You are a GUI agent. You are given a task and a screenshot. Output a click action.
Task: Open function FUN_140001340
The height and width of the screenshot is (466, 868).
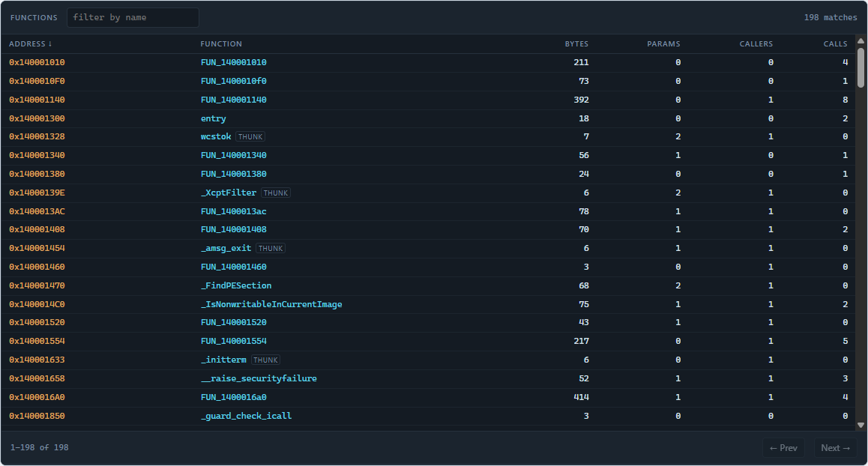coord(233,156)
